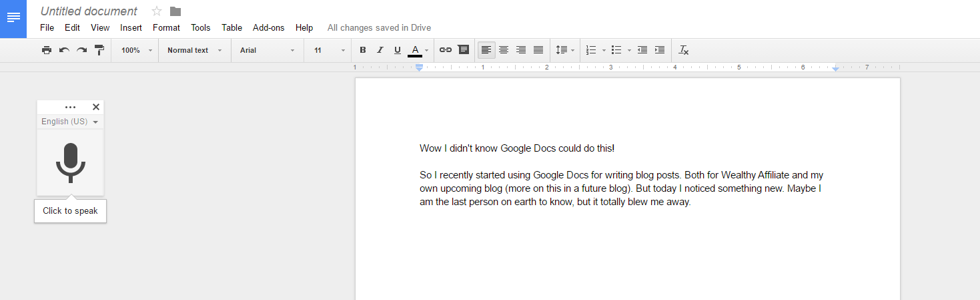Open the Tools menu
Screen dimensions: 980x300
pos(200,27)
